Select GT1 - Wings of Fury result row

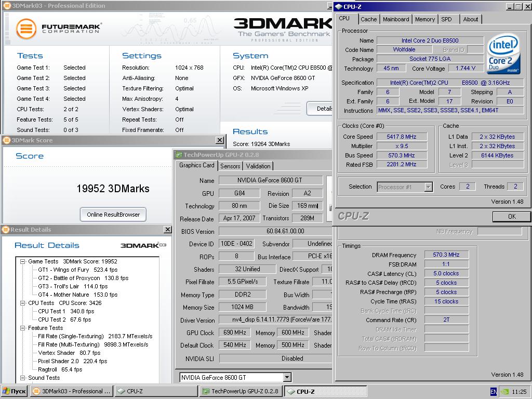pyautogui.click(x=78, y=270)
